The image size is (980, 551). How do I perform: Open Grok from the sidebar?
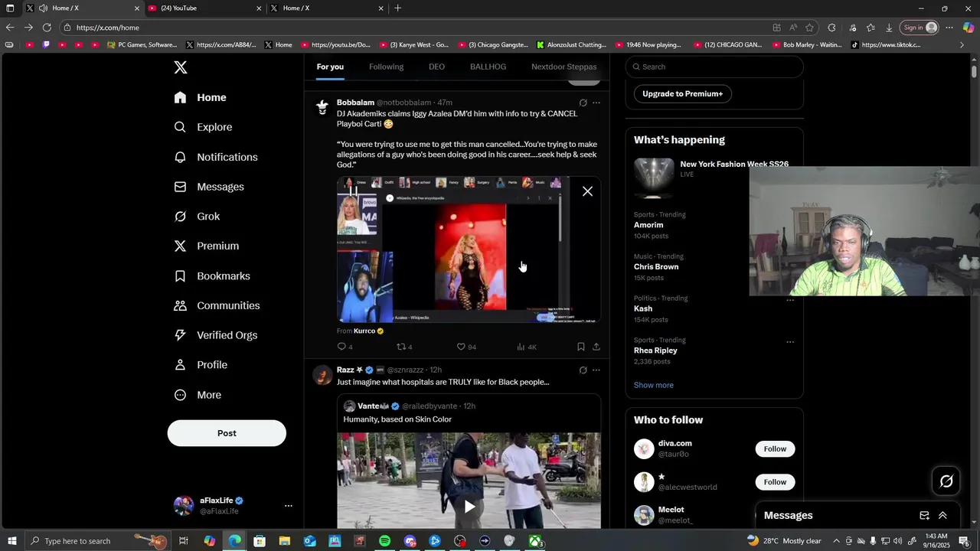click(x=197, y=217)
